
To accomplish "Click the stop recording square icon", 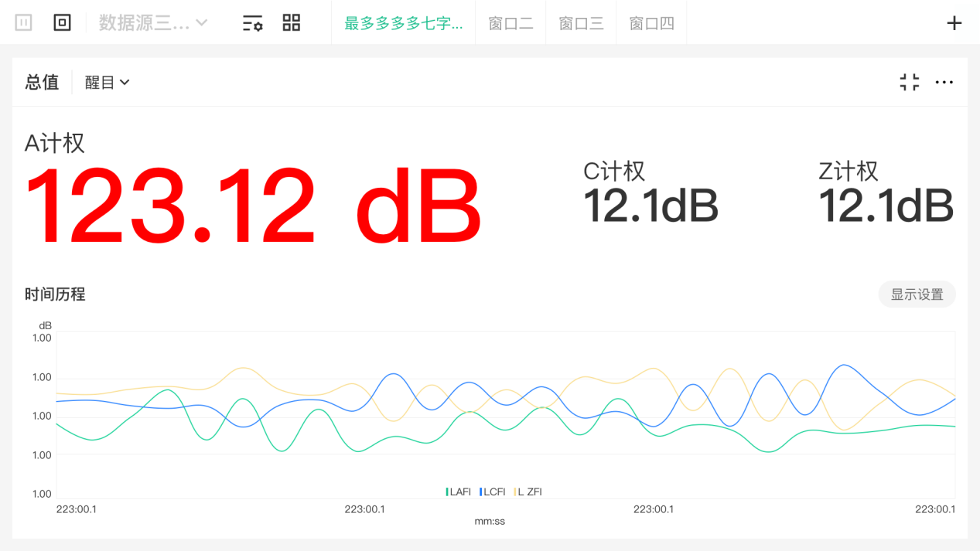I will click(x=62, y=22).
